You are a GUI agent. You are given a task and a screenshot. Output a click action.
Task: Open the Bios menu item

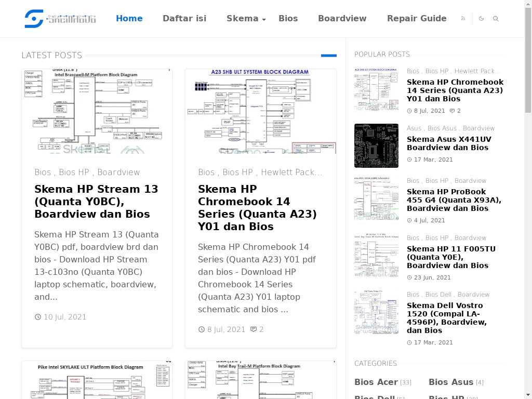click(288, 18)
